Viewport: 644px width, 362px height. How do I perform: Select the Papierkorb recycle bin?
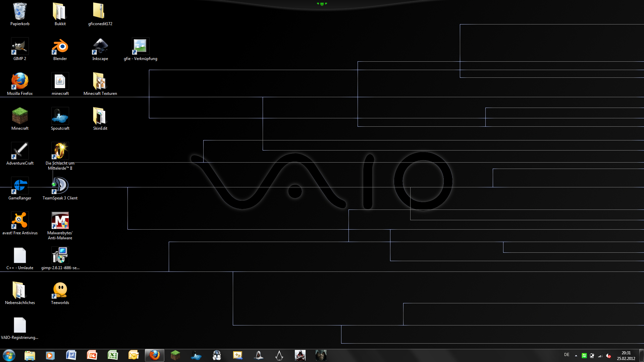[20, 12]
